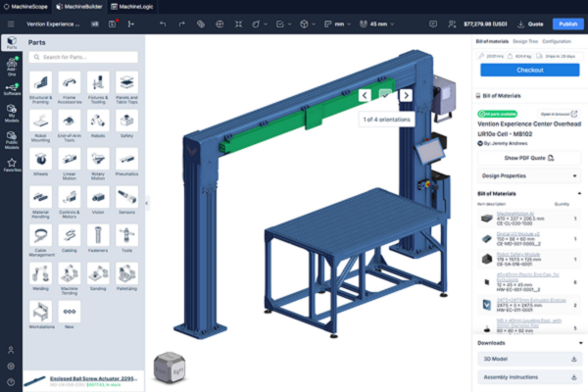This screenshot has width=588, height=392.
Task: Show next orientation with right arrow
Action: coord(405,96)
